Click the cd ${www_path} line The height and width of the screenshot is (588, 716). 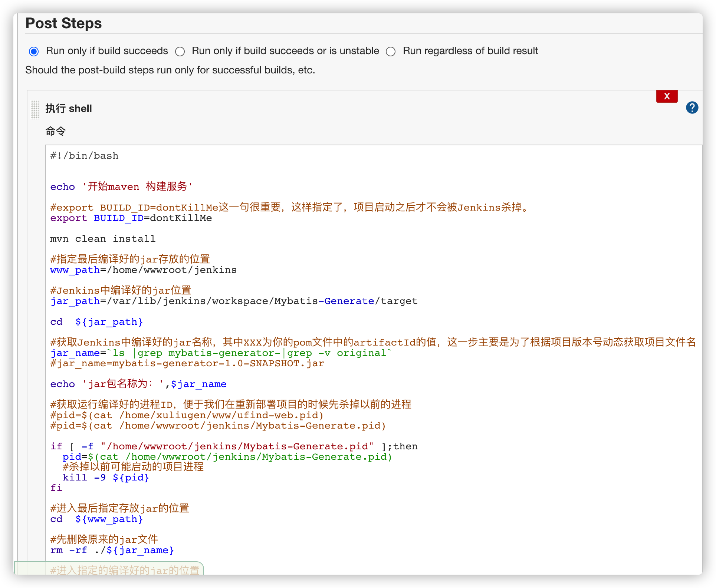click(x=96, y=519)
